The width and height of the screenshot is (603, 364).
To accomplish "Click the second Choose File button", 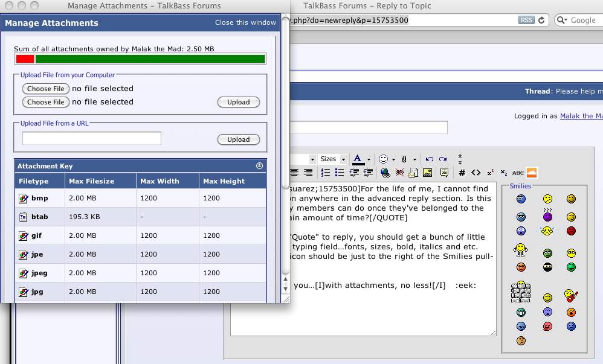I will click(x=46, y=102).
